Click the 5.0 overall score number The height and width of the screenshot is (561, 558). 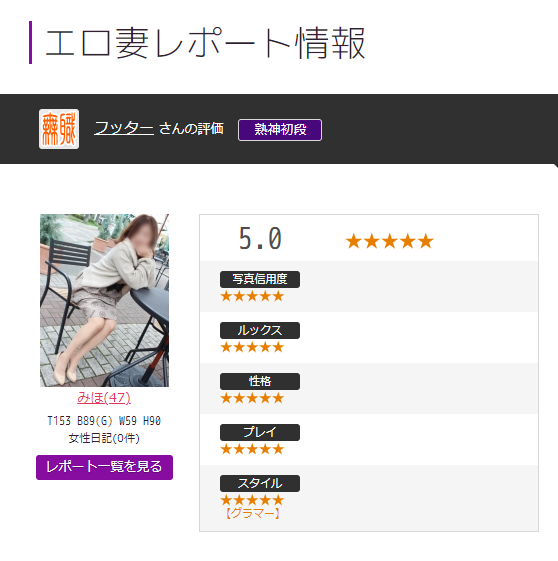tap(260, 238)
